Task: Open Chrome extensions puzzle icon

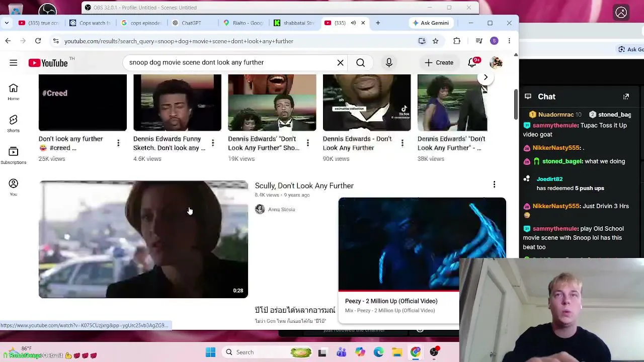Action: point(457,41)
